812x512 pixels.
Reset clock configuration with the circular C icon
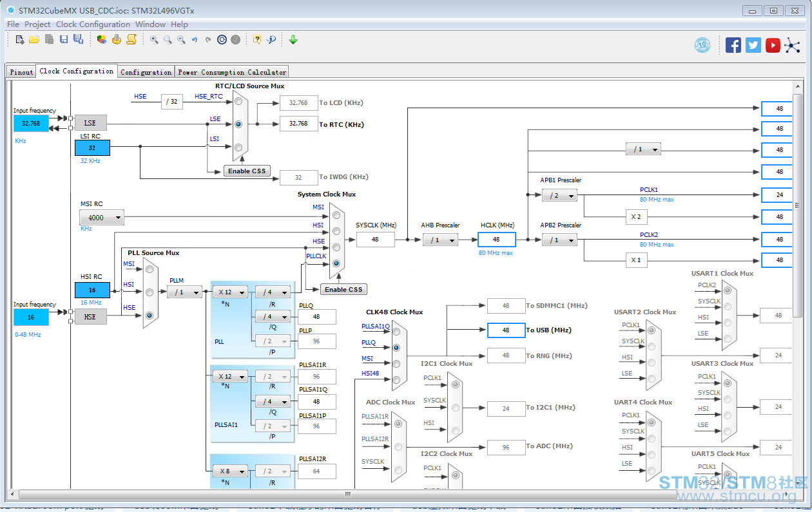(x=222, y=39)
